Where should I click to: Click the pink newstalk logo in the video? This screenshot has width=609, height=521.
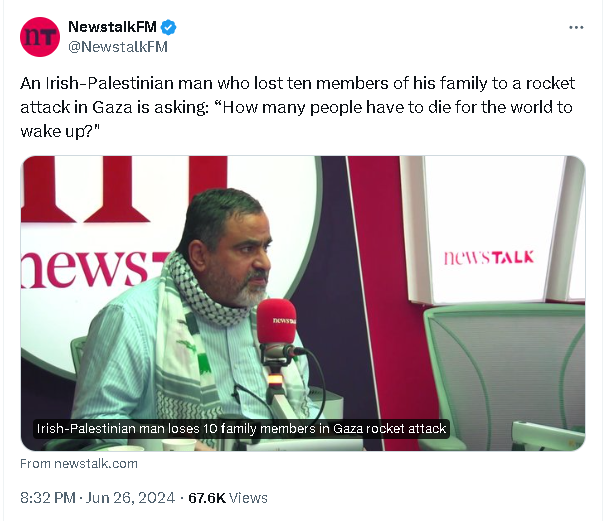coord(489,257)
